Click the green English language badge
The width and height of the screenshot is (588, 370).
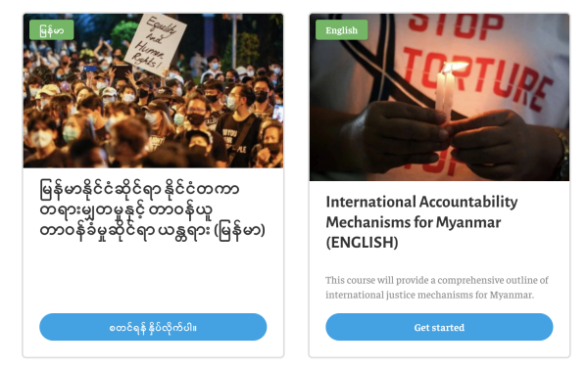(x=341, y=30)
